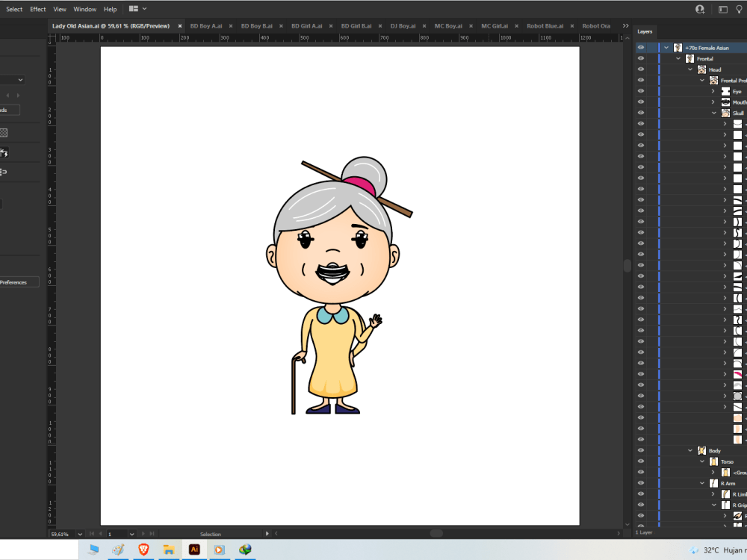Show hidden document tabs with double-arrow
The height and width of the screenshot is (560, 747).
[625, 25]
